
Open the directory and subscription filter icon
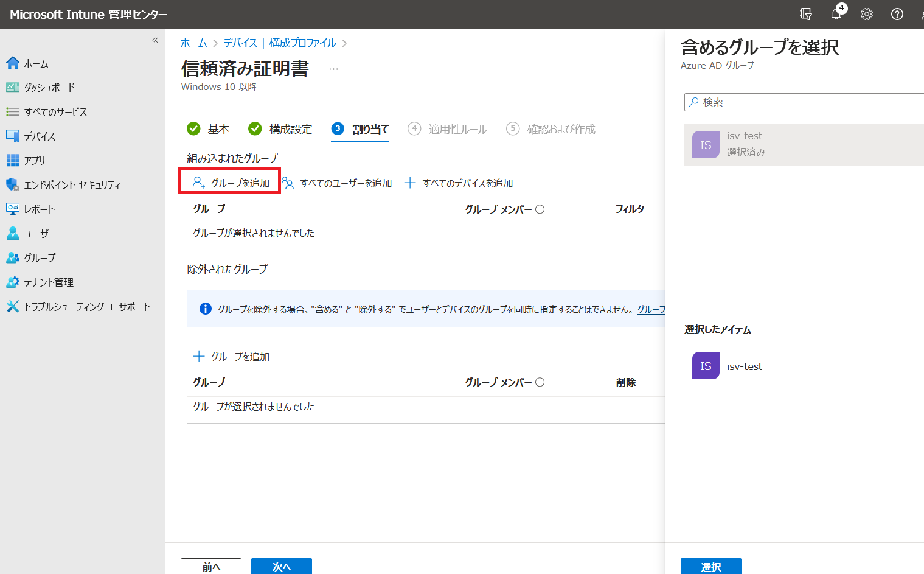click(x=806, y=14)
